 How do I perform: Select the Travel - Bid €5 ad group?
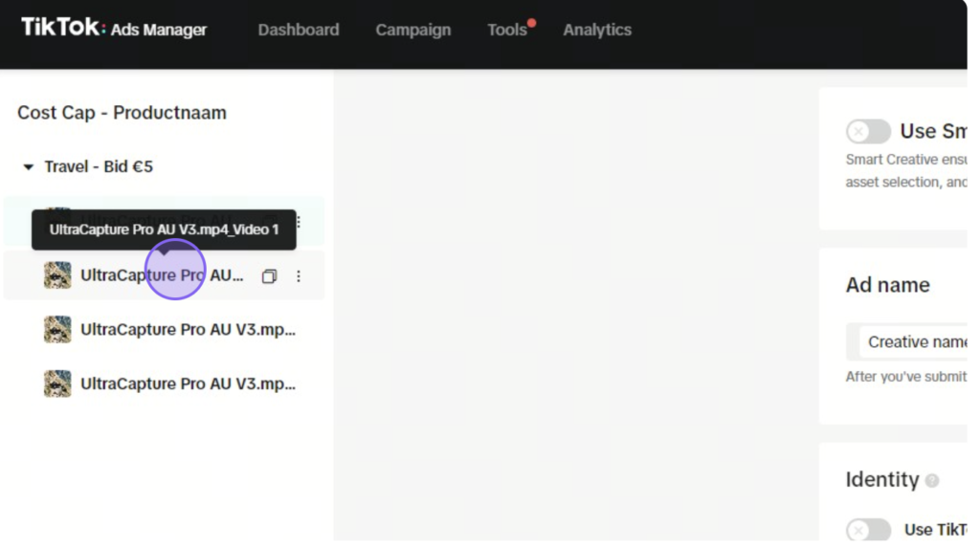[99, 166]
